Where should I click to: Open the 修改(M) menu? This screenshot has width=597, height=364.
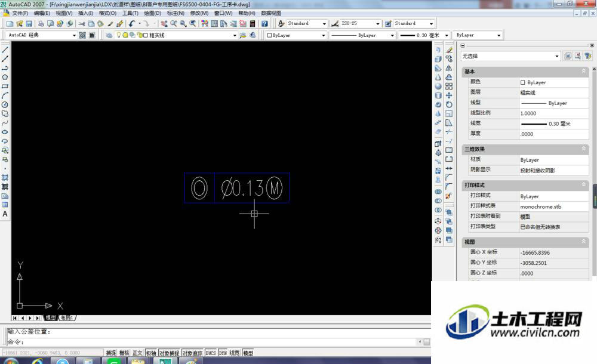pyautogui.click(x=199, y=13)
